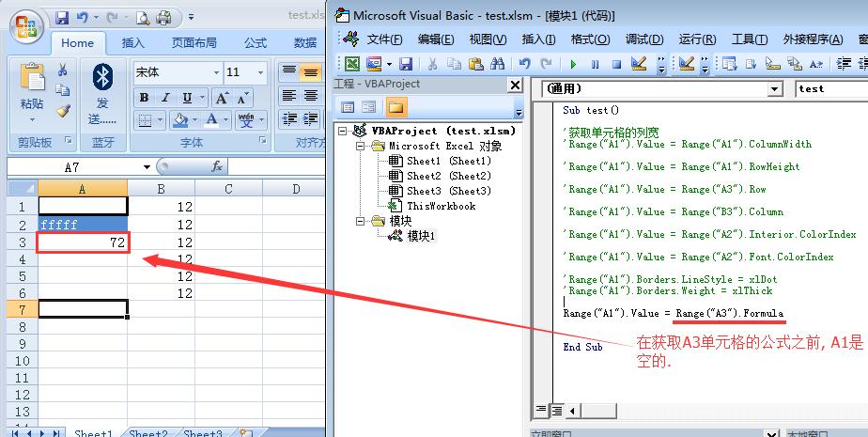Image resolution: width=868 pixels, height=437 pixels.
Task: Align text left in Excel ribbon
Action: pos(289,95)
